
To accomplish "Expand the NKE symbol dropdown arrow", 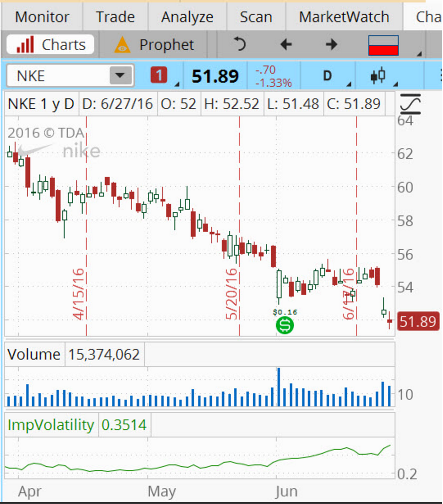I will [x=120, y=76].
